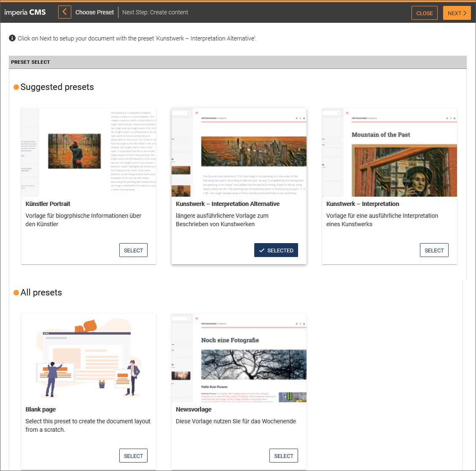Click description 'Vorlage für biogrphische Informationen'
Viewport: 476px width, 471px height.
(83, 220)
